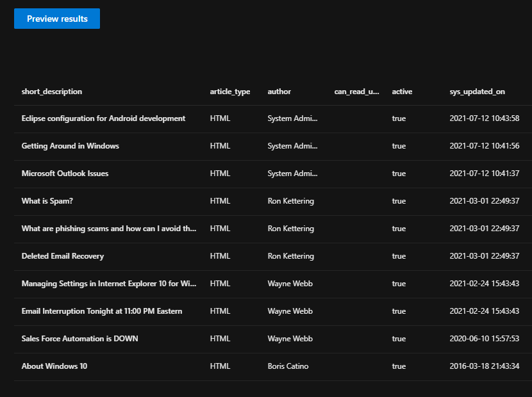Select the Internet Explorer 10 settings article

click(107, 284)
